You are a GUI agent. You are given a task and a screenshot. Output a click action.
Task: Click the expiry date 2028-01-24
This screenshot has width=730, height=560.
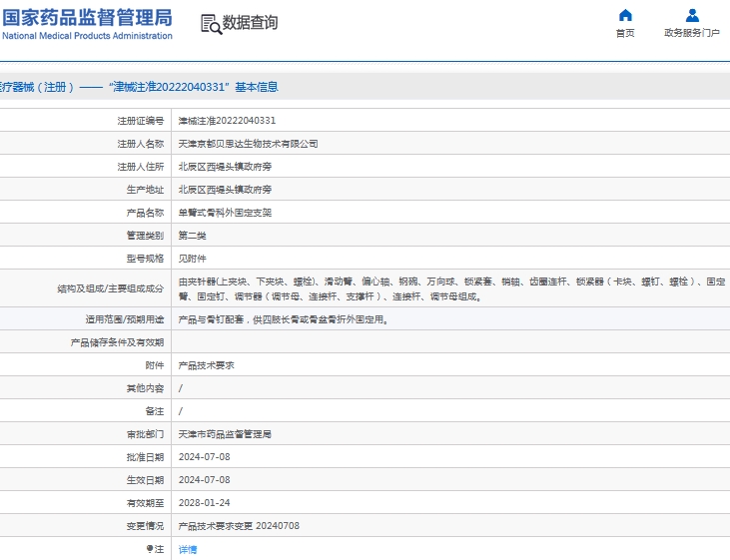coord(204,503)
